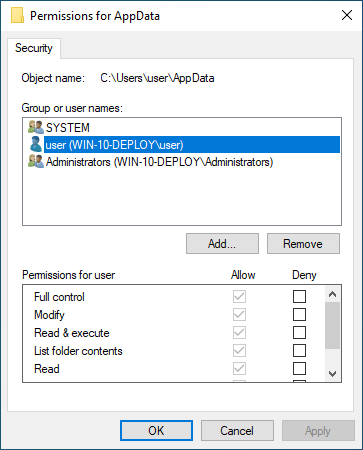Viewport: 363px width, 450px height.
Task: Click the object path C:\Users\user\AppData
Action: (x=157, y=78)
